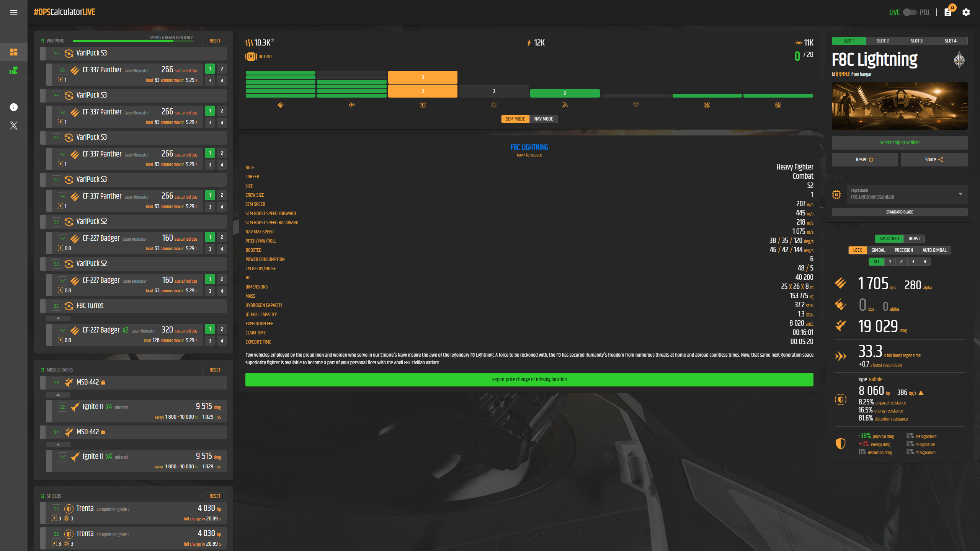Click Report price change or missing location
Screen dimensions: 980x551
(x=529, y=380)
